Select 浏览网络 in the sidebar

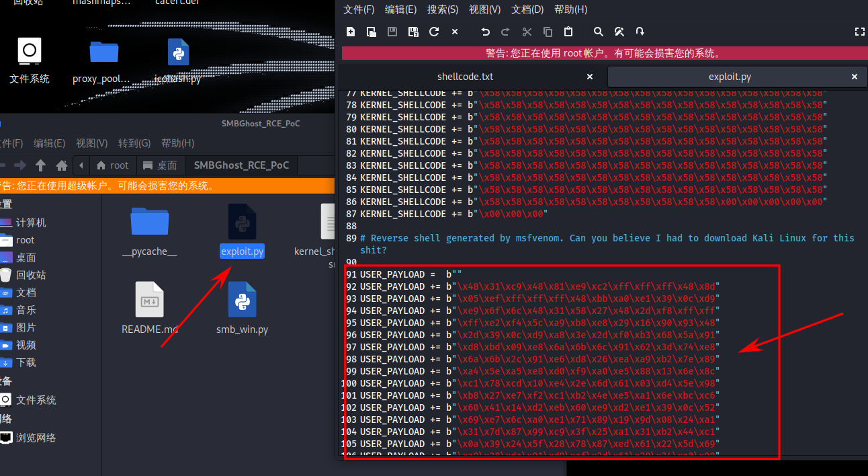tap(36, 438)
